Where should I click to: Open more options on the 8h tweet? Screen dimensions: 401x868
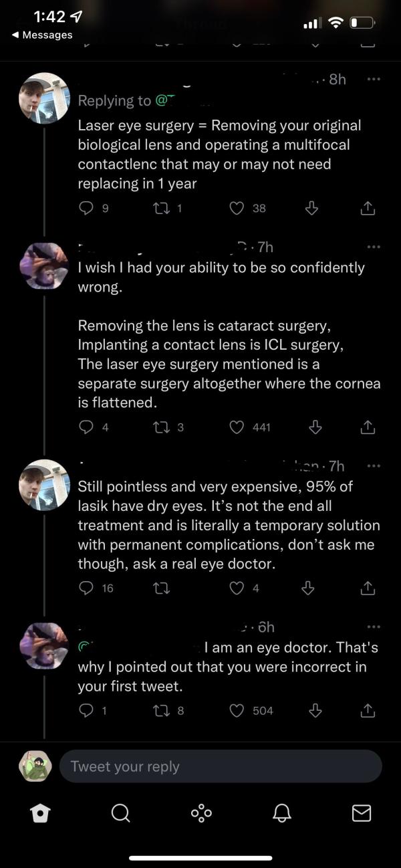tap(374, 80)
